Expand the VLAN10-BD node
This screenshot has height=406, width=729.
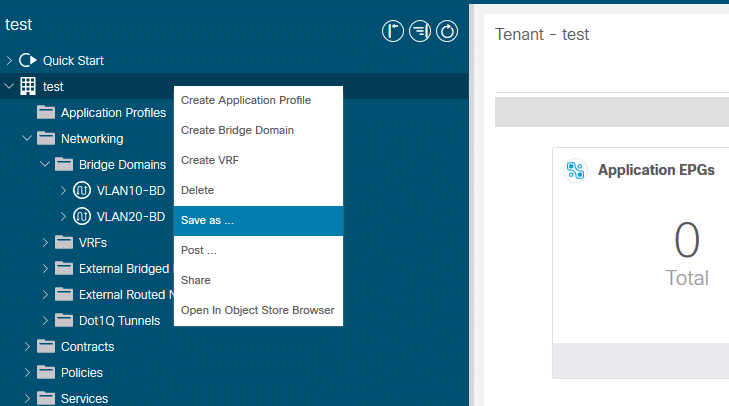tap(63, 191)
